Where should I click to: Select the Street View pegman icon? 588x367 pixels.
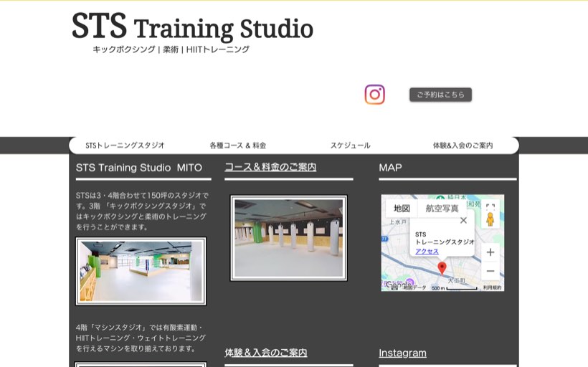tap(490, 219)
